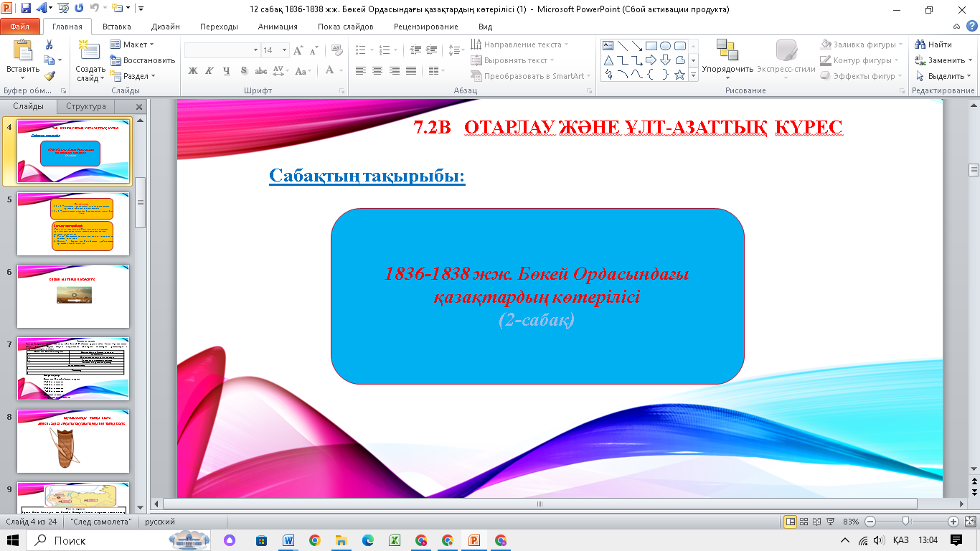This screenshot has height=551, width=980.
Task: Apply the Format Painter brush
Action: pos(49,76)
